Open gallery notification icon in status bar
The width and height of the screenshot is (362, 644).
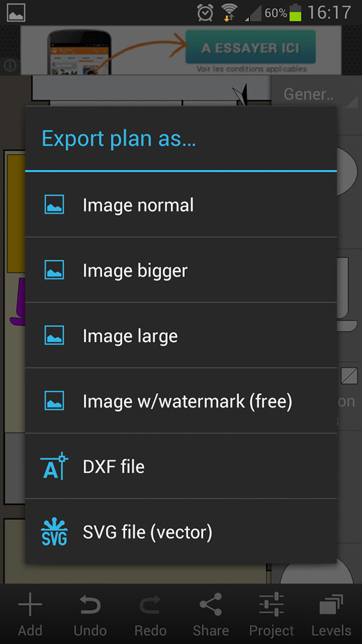click(x=16, y=13)
